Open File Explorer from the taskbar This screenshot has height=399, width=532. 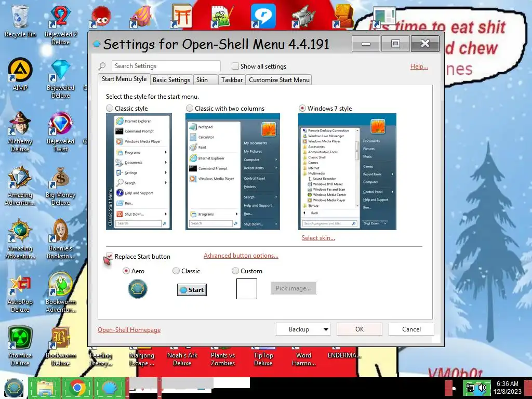[x=45, y=388]
